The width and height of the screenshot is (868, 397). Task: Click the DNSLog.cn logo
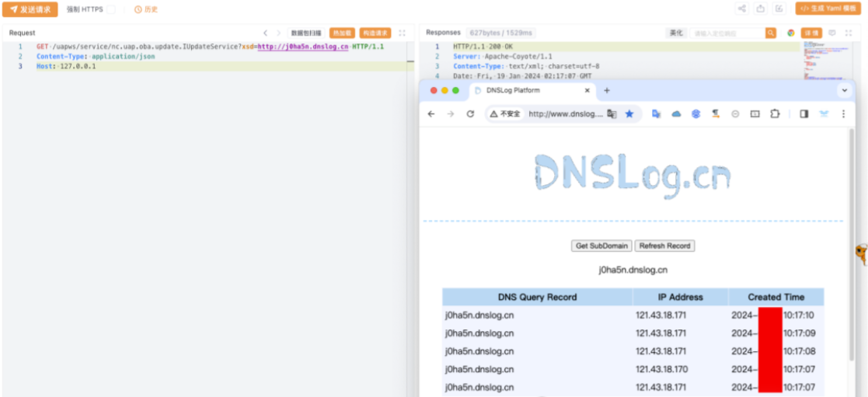633,175
